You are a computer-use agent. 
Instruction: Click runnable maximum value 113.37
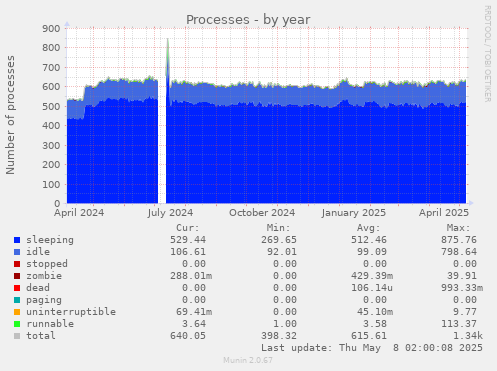point(459,324)
